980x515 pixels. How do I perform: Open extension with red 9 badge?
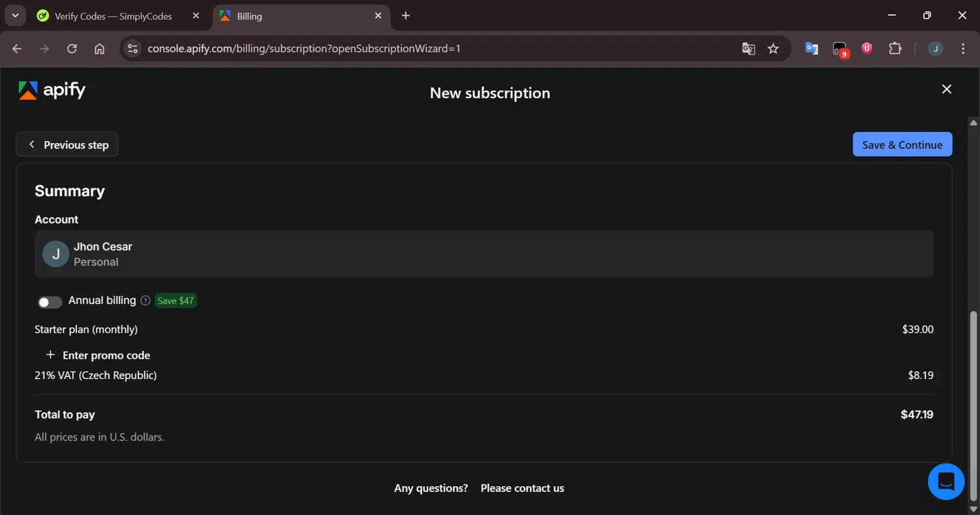coord(840,49)
